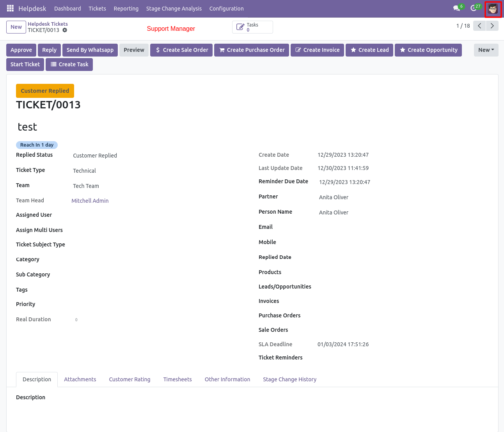
Task: Click Create Purchase Order button
Action: tap(252, 50)
